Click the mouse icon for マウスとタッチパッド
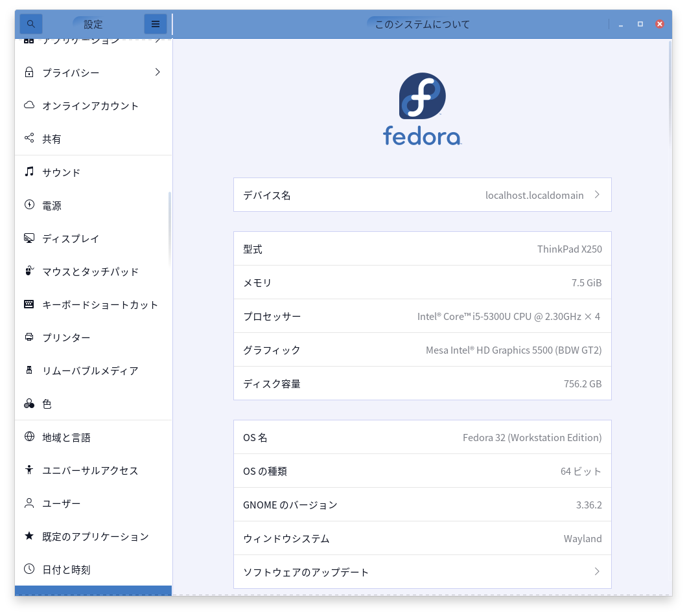 [x=29, y=271]
